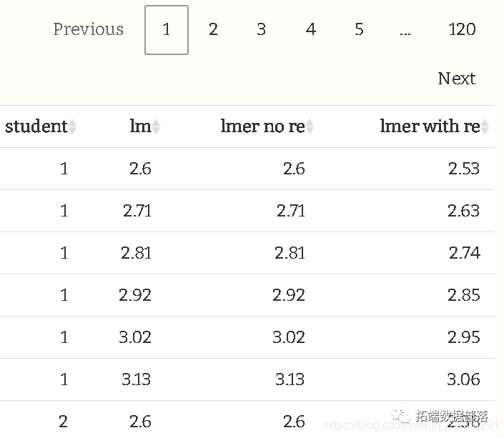Viewport: 504px width, 438px height.
Task: Click the sort arrows beside student column
Action: [72, 127]
